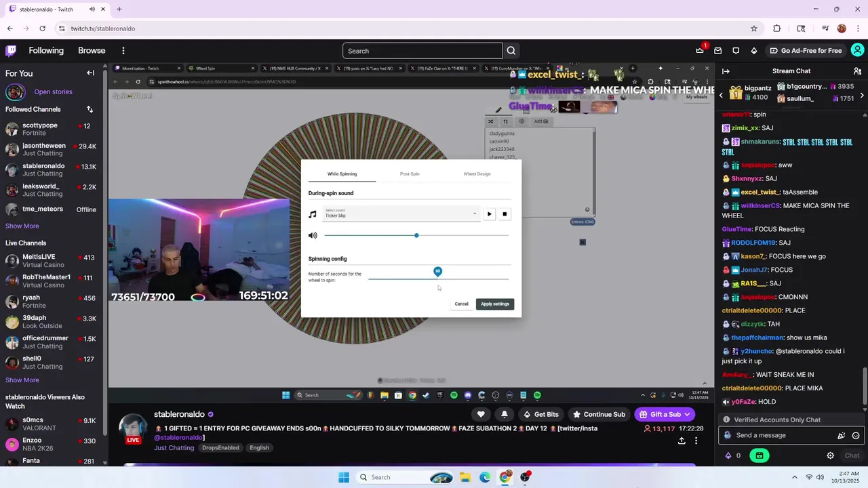The height and width of the screenshot is (488, 868).
Task: Open the Open stories link
Action: coord(53,91)
